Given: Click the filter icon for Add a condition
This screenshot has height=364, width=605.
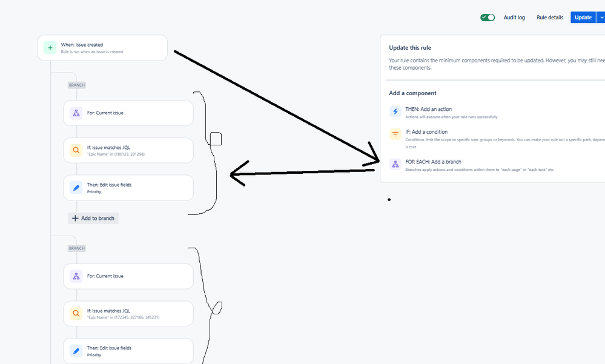Looking at the screenshot, I should (x=395, y=134).
